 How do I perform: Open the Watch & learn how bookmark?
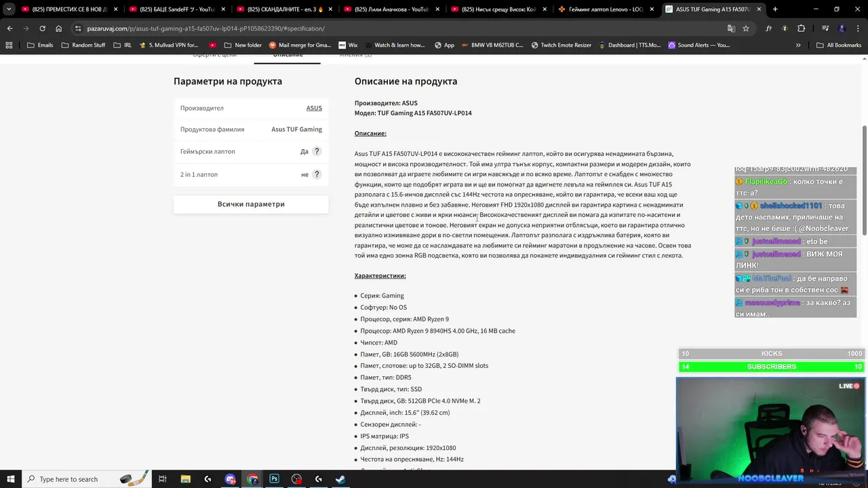click(x=394, y=45)
